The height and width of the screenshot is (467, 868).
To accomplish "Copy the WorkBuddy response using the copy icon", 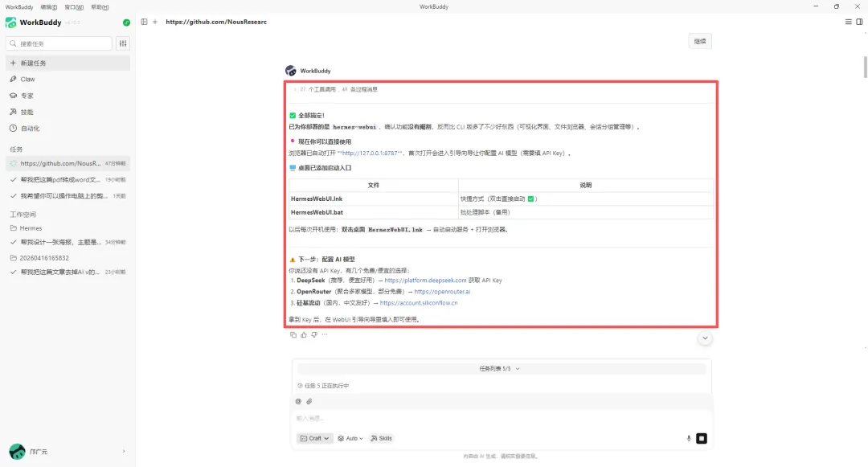I will [x=293, y=334].
